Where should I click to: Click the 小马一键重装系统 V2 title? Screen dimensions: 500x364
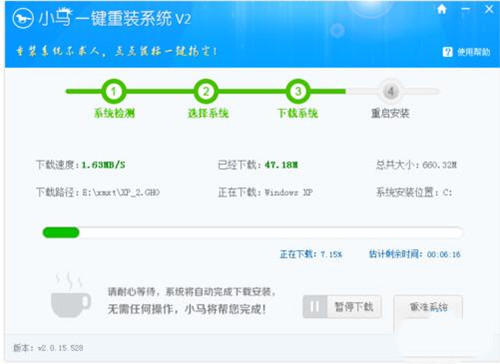click(115, 18)
